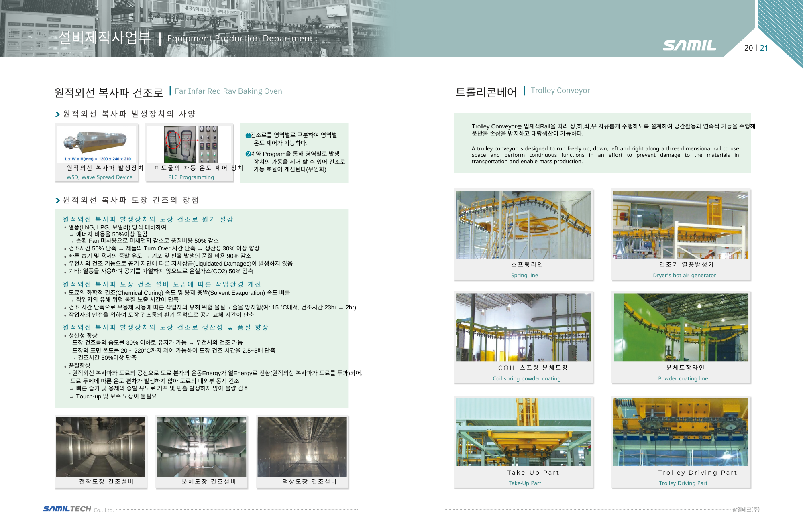
Task: Open the WSD Wave Spread Device image
Action: [96, 144]
